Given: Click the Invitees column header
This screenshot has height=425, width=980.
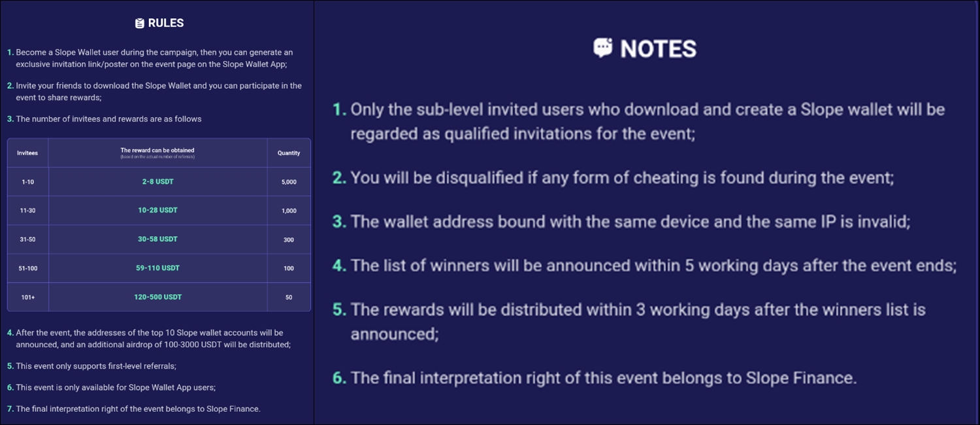Looking at the screenshot, I should coord(27,153).
